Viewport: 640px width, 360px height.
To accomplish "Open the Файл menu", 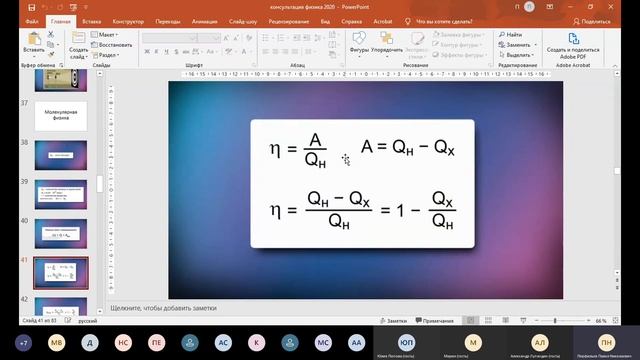I will (x=32, y=22).
